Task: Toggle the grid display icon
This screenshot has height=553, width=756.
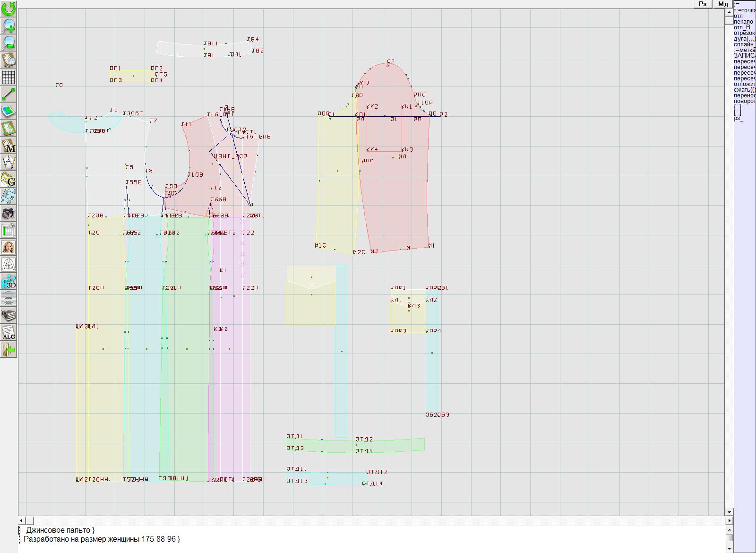Action: coord(9,77)
